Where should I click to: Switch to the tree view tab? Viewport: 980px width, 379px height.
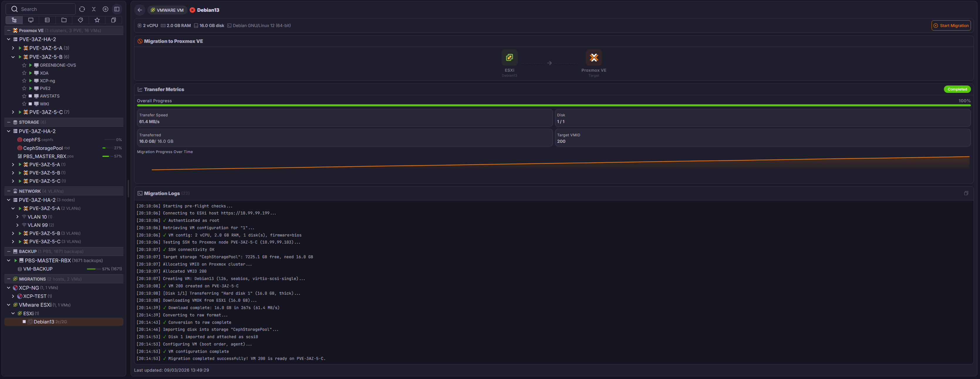(14, 20)
